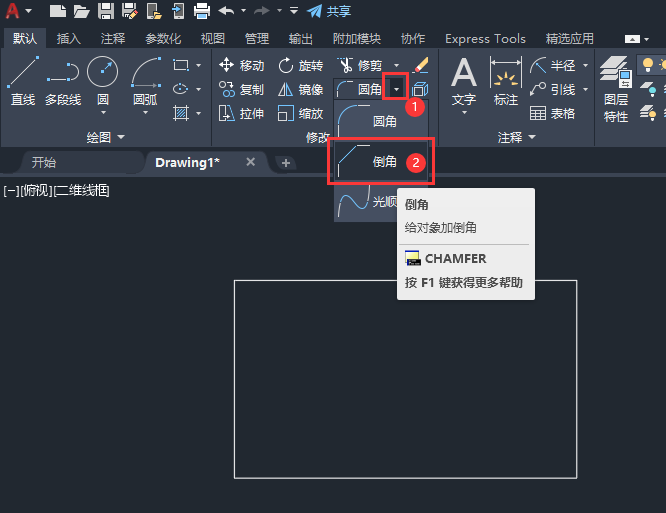Image resolution: width=666 pixels, height=513 pixels.
Task: Switch to the 视图 ribbon tab
Action: (x=213, y=39)
